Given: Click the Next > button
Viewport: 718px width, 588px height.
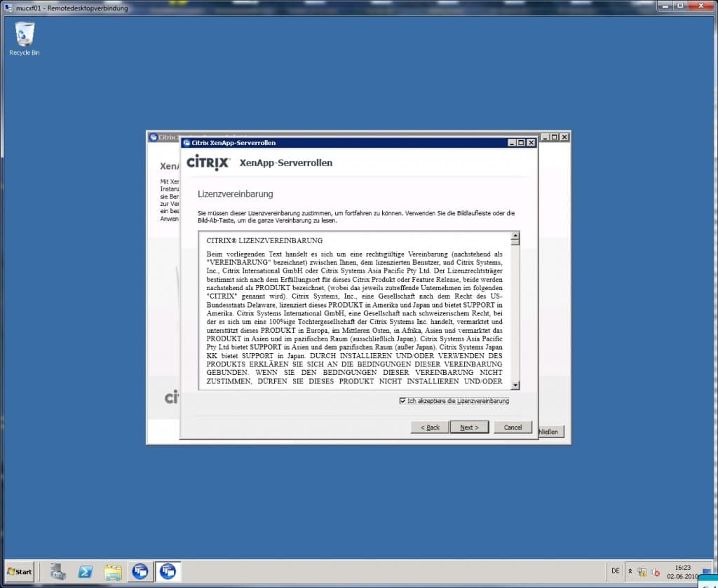Looking at the screenshot, I should [x=469, y=428].
